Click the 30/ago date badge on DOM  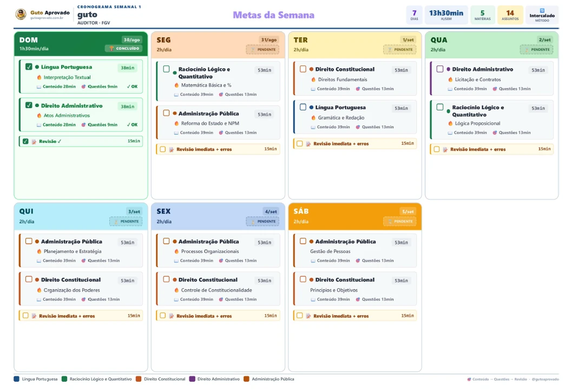(132, 39)
